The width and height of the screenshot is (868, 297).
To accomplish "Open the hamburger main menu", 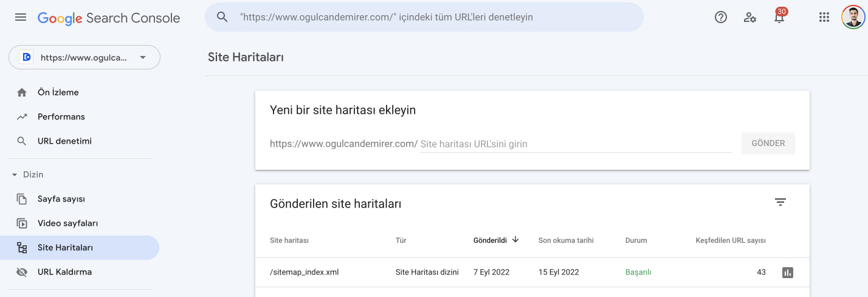I will pos(21,18).
